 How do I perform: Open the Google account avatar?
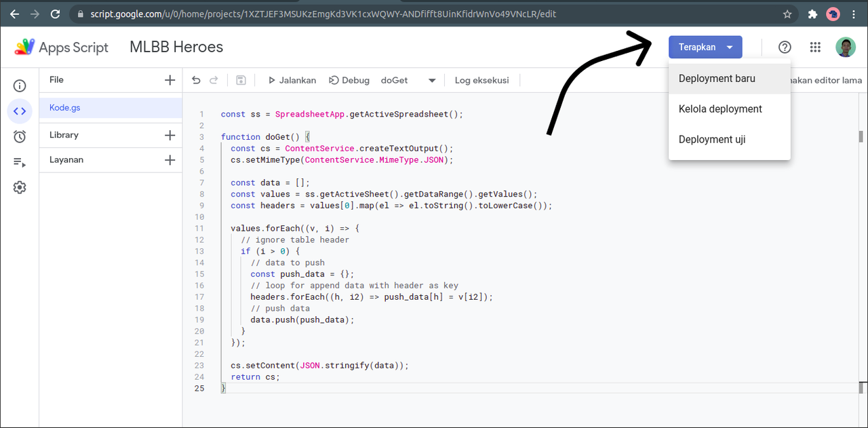(x=846, y=47)
